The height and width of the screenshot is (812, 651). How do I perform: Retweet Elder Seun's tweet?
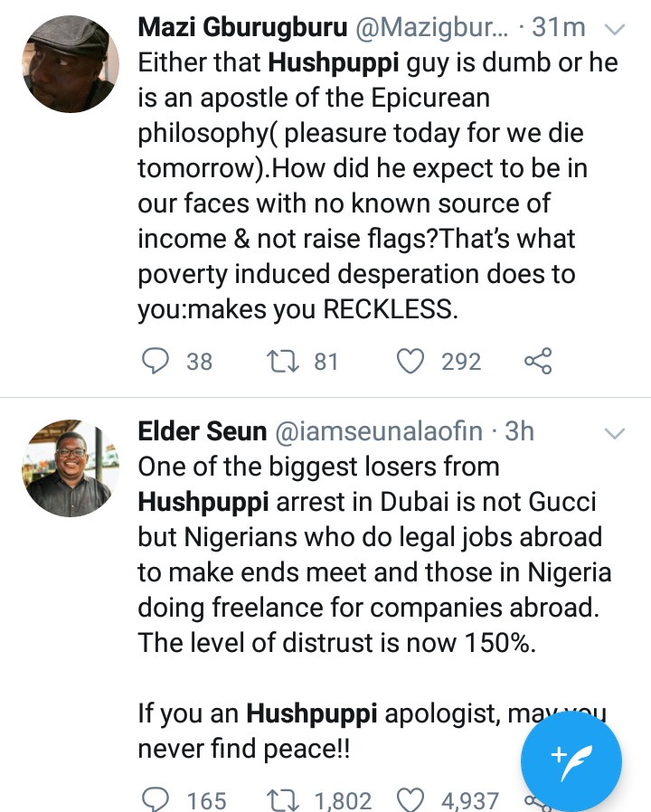[x=280, y=800]
